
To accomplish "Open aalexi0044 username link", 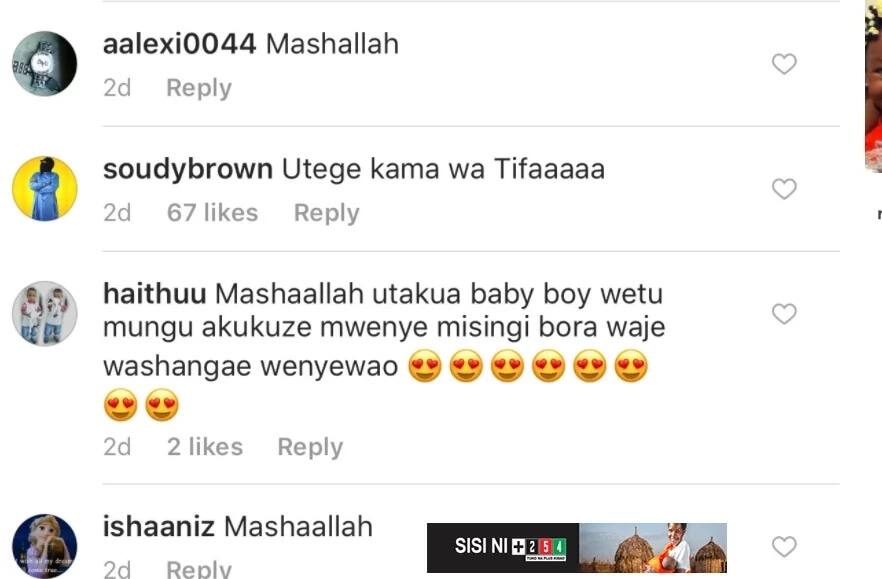I will tap(179, 44).
